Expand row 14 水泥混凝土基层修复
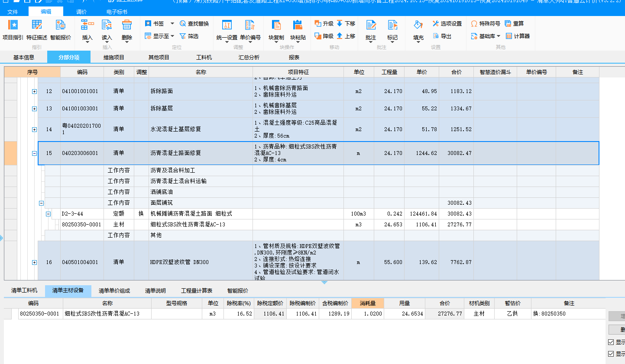 point(34,129)
